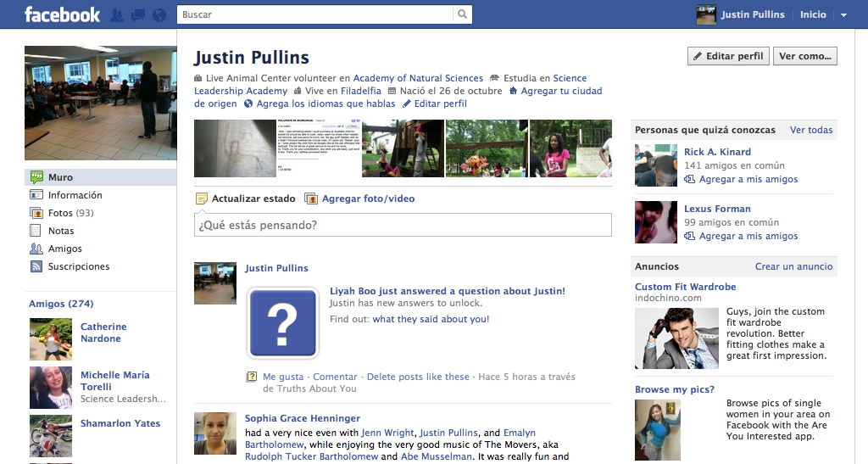Click the search magnifier button
This screenshot has width=868, height=464.
462,14
